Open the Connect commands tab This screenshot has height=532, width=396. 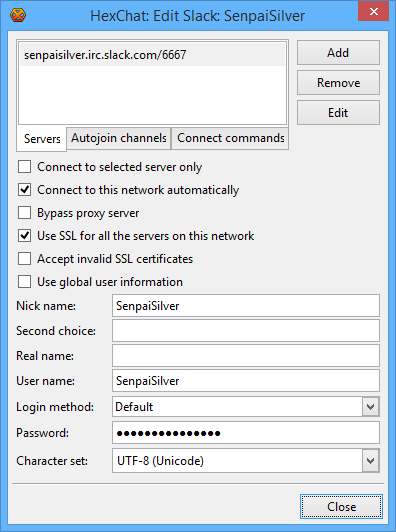point(230,138)
